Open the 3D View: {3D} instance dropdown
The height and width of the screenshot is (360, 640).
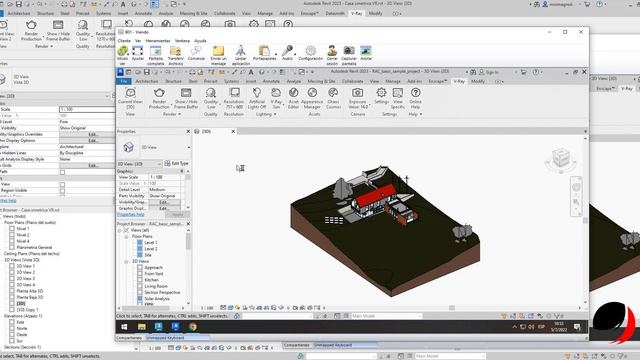pyautogui.click(x=139, y=164)
